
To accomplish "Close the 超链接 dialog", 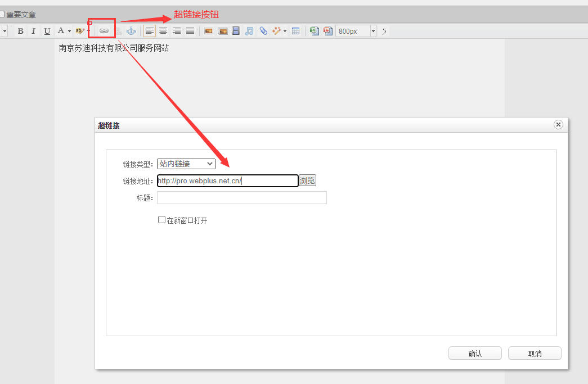I will click(558, 125).
